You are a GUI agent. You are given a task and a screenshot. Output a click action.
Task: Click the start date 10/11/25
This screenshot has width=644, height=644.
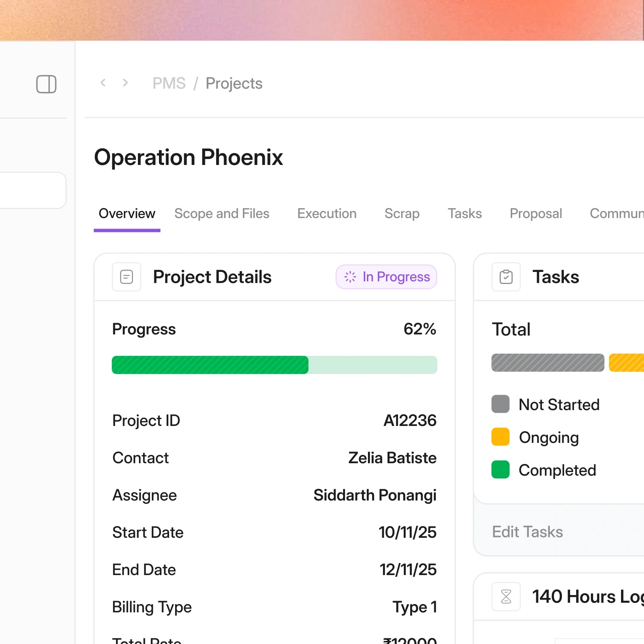(408, 532)
